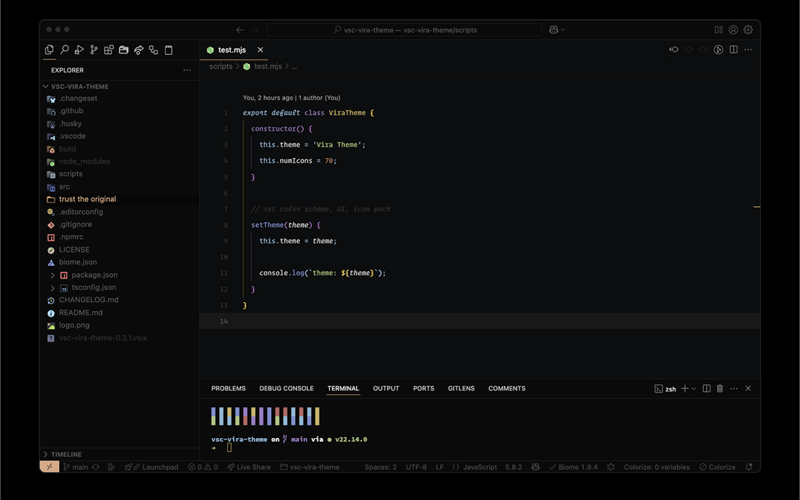
Task: Open the Ports tab
Action: tap(423, 389)
